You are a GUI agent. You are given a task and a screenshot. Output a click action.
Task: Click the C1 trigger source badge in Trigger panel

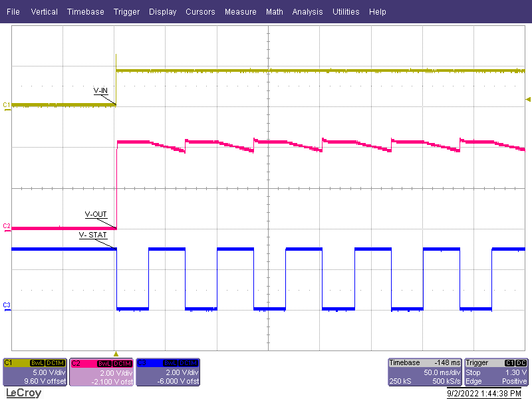click(x=509, y=363)
